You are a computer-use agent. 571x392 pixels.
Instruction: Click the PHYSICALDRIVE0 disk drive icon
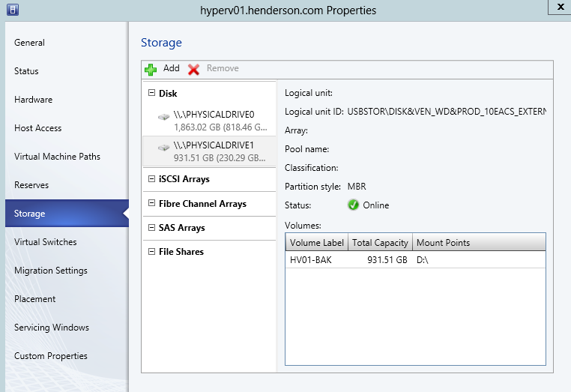(x=164, y=117)
